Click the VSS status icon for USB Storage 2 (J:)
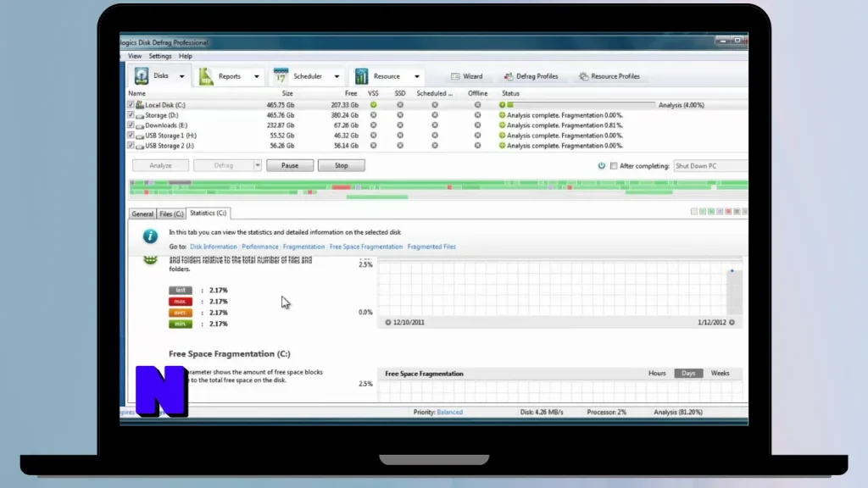Viewport: 868px width, 488px height. [373, 146]
